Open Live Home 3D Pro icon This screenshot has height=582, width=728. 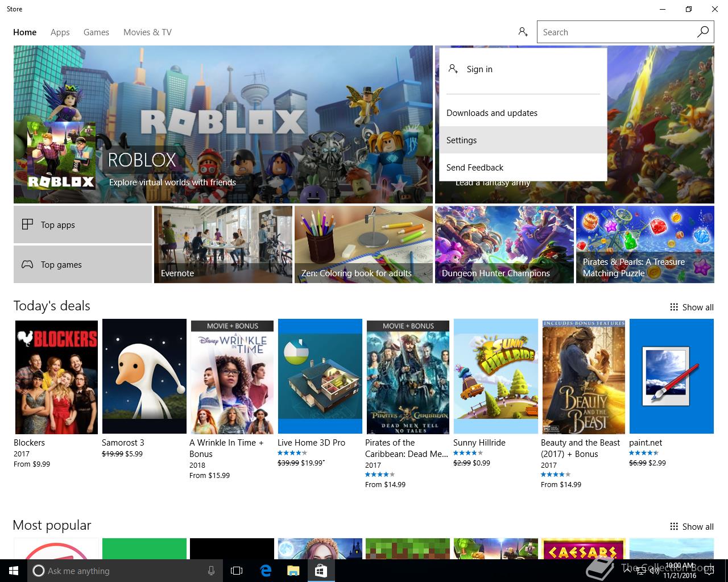click(x=320, y=376)
